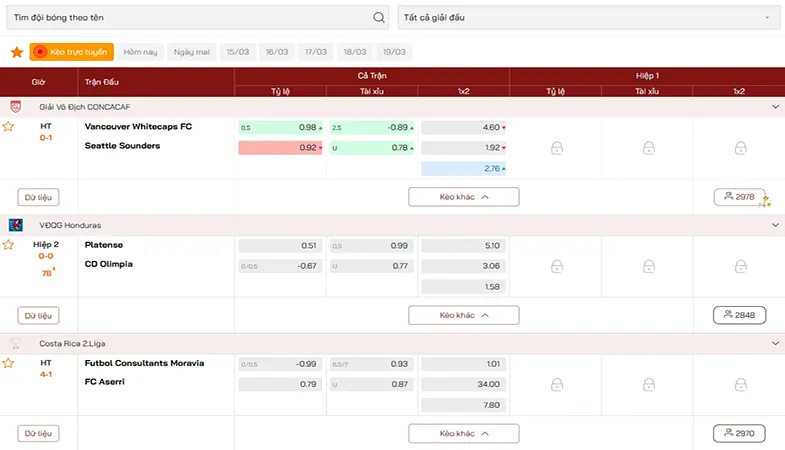Open Kèo khác for Vancouver Whitecaps match
The height and width of the screenshot is (450, 785).
point(464,197)
